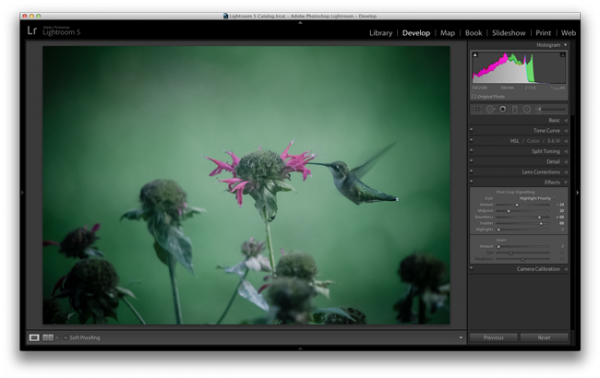
Task: Click the Previous button
Action: coord(493,337)
